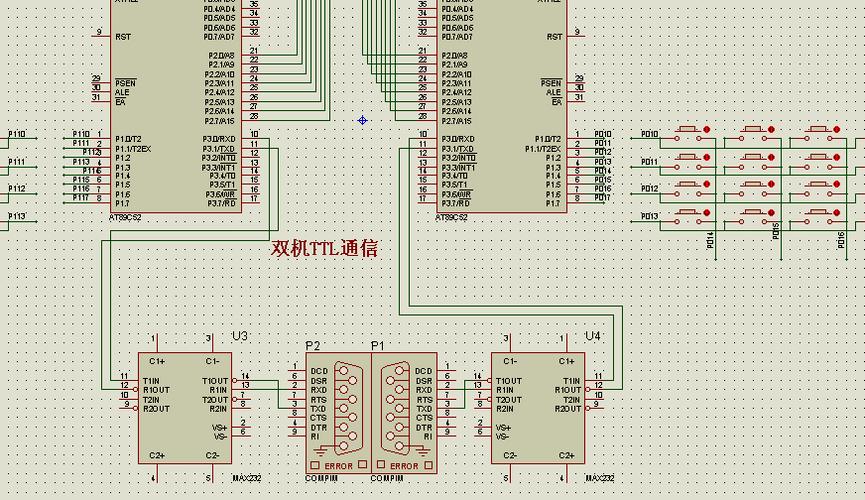Click keypad button at row P011, column P014

(x=687, y=162)
